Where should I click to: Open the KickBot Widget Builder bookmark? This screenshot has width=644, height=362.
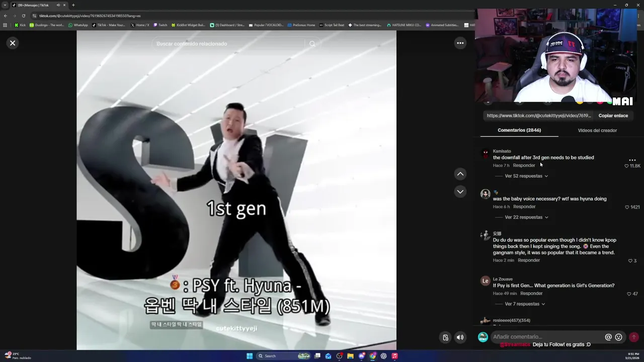tap(188, 25)
